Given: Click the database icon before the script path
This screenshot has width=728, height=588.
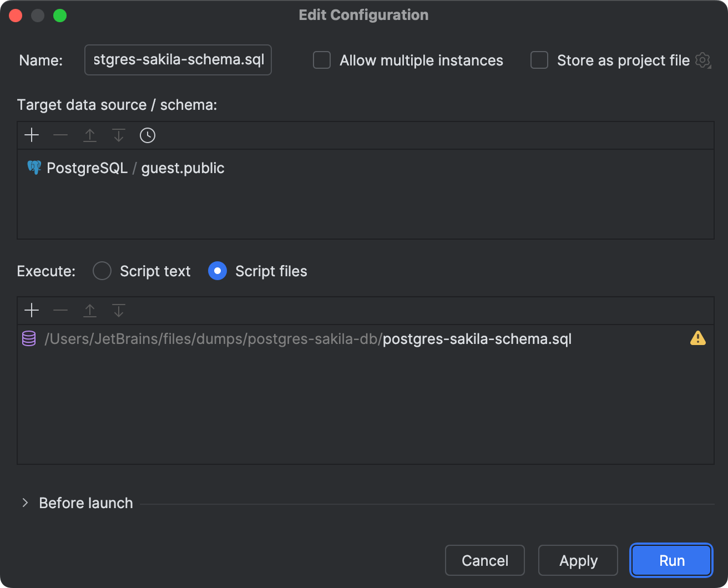Looking at the screenshot, I should click(x=28, y=338).
